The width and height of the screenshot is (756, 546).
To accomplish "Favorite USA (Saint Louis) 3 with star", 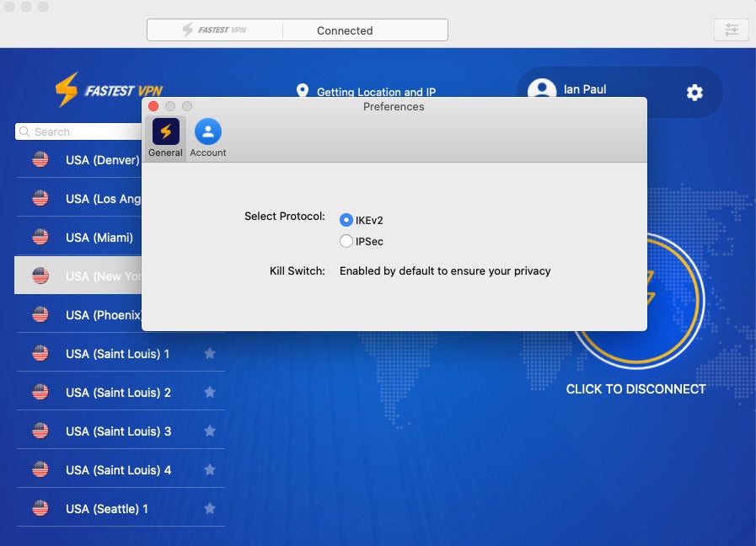I will pyautogui.click(x=210, y=431).
